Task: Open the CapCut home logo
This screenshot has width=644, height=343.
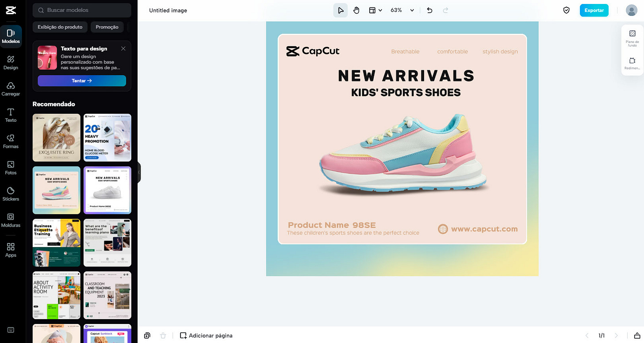Action: [11, 10]
